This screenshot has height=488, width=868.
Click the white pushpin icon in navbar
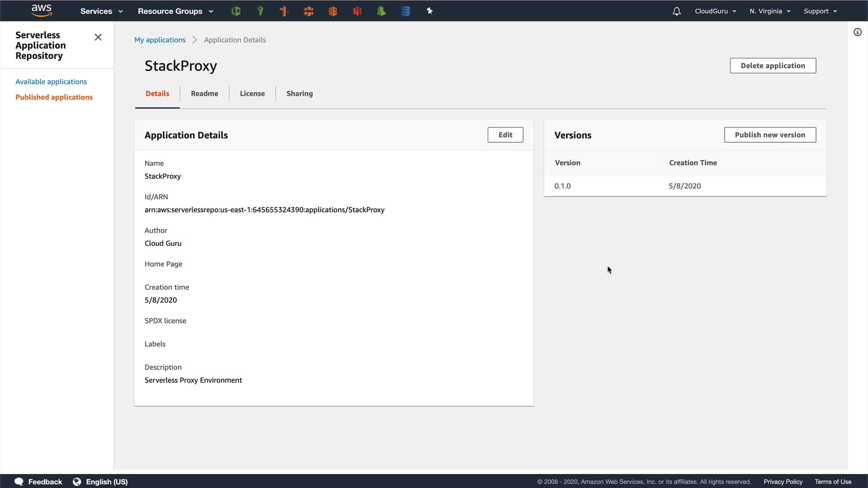click(429, 11)
